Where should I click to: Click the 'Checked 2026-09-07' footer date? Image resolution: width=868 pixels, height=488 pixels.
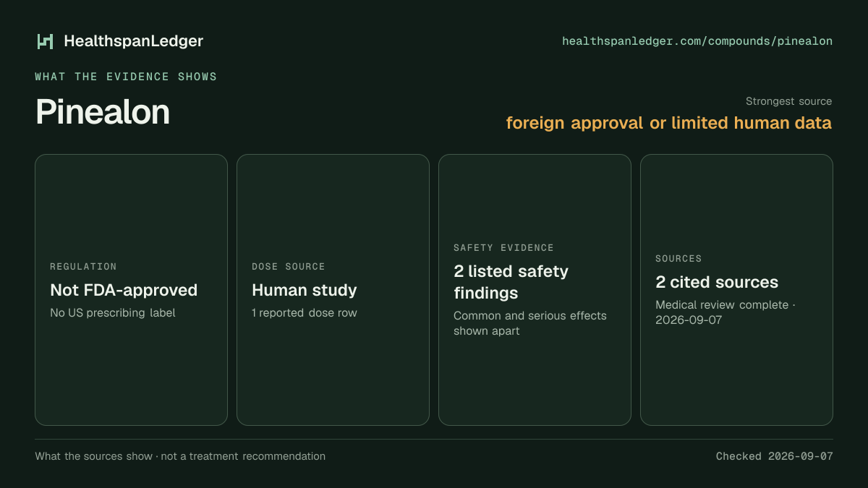click(x=775, y=456)
